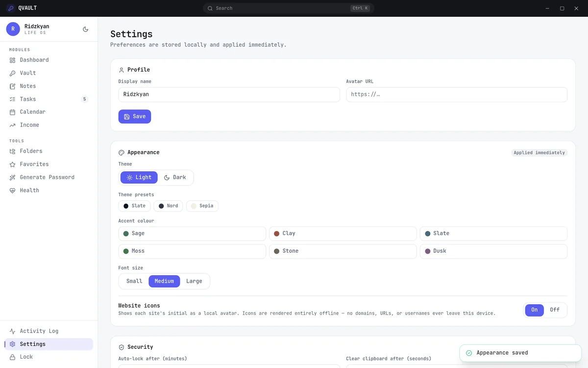Click the Activity Log pulse icon

coord(13,331)
